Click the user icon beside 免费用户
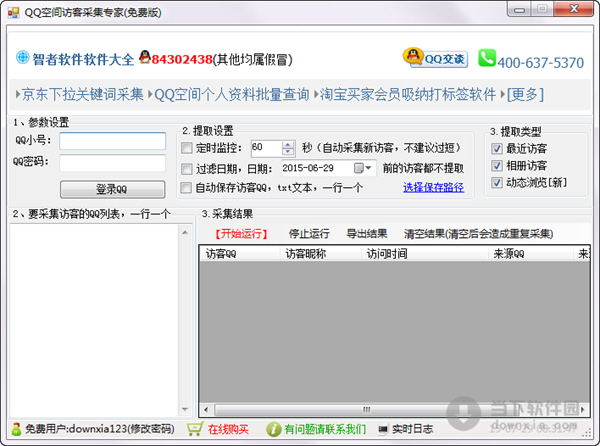Screen dimensions: 600x446 [x=16, y=429]
